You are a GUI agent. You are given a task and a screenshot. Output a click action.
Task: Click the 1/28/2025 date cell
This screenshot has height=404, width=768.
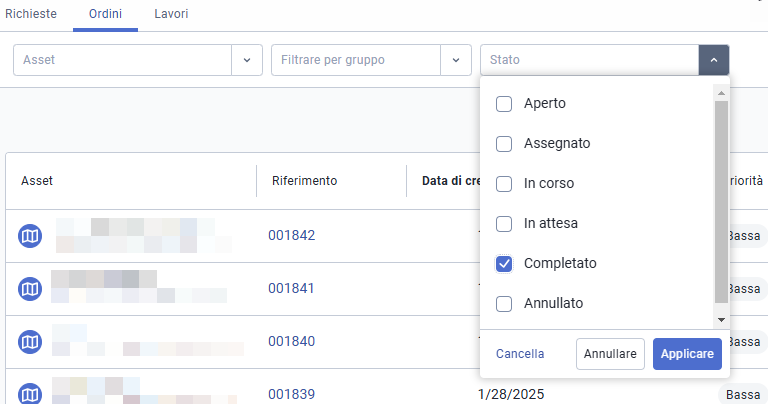pyautogui.click(x=511, y=394)
